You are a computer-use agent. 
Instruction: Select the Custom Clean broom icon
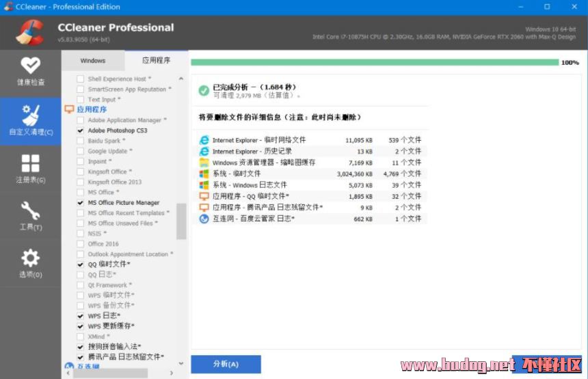click(x=30, y=115)
